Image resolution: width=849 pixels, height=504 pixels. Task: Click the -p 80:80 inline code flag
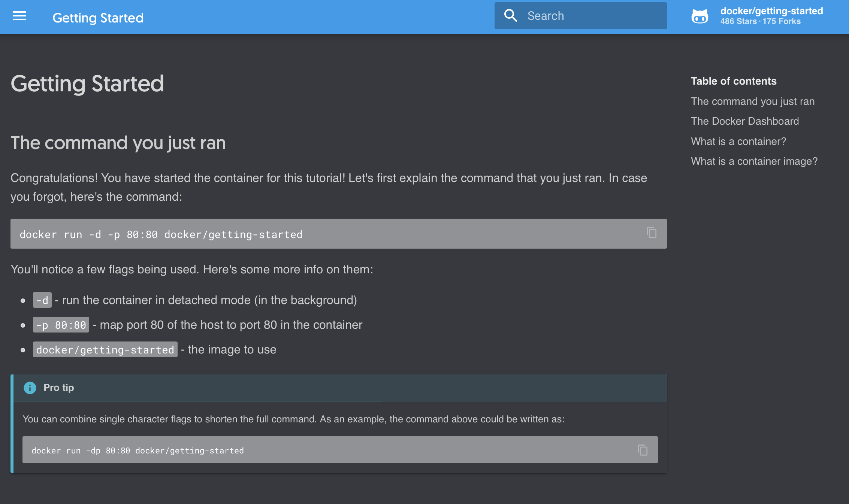(x=61, y=325)
